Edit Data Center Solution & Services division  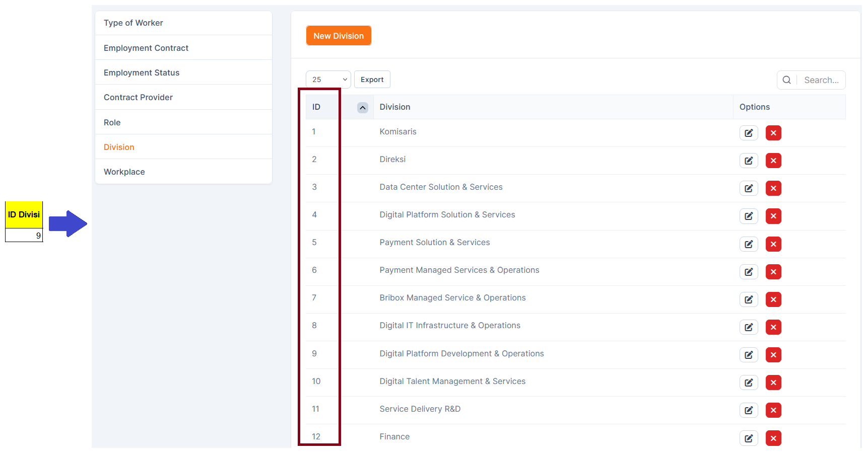[x=748, y=188]
